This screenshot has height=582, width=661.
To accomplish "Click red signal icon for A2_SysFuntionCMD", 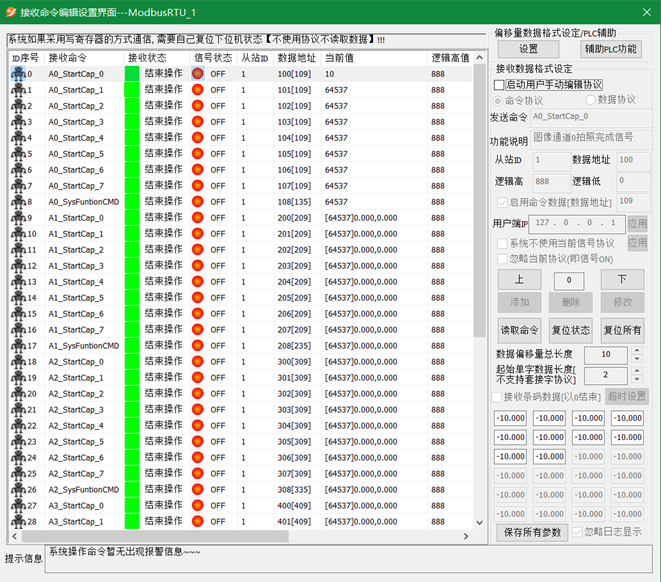I will tap(198, 490).
